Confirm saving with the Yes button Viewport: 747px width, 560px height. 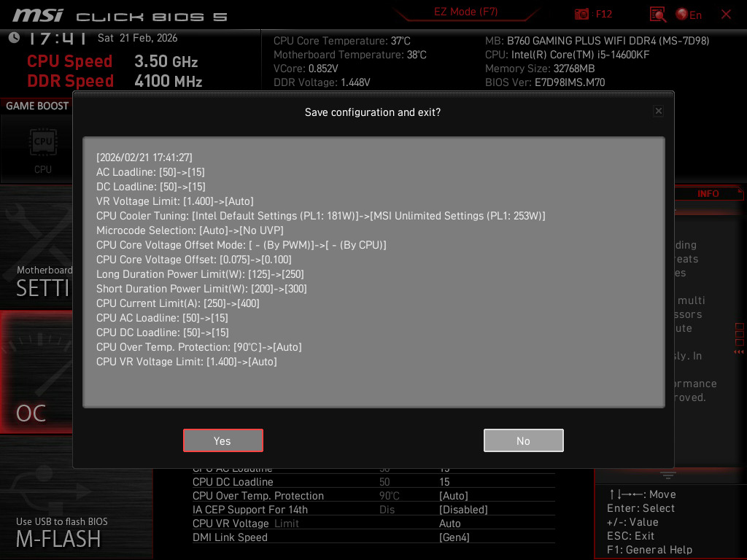[223, 440]
